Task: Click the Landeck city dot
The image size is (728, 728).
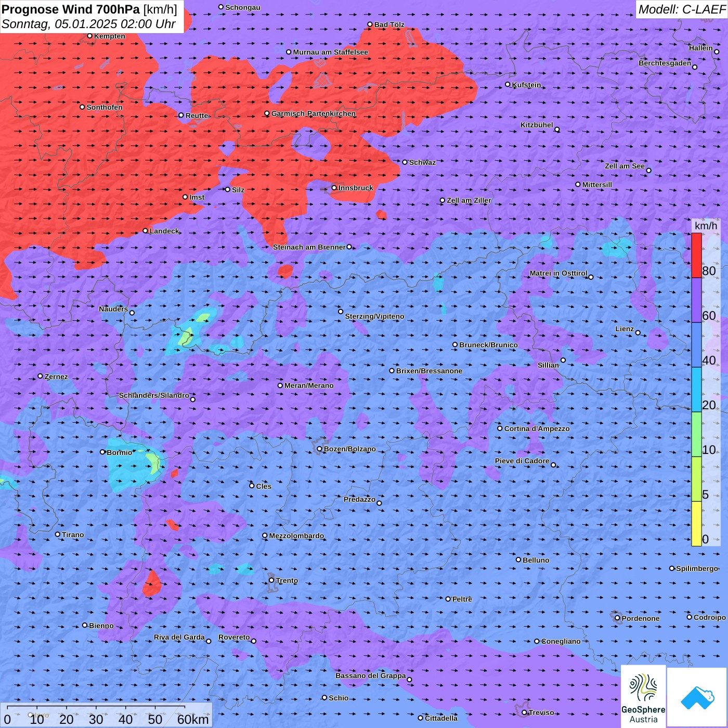Action: tap(145, 231)
